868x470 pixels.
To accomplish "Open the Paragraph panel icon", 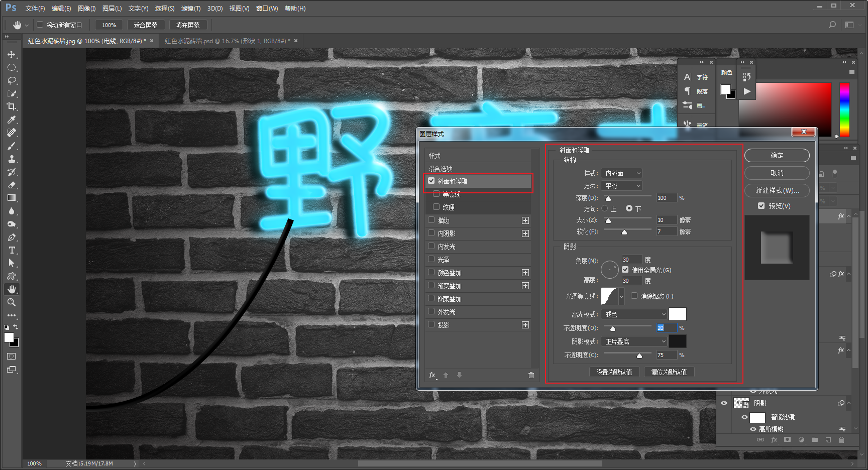I will pos(688,91).
